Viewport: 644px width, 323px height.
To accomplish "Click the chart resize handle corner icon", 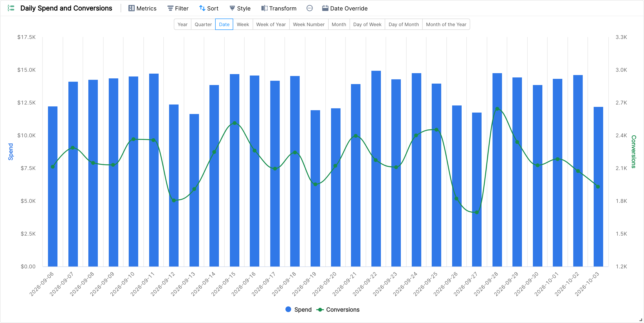I will click(x=640, y=319).
